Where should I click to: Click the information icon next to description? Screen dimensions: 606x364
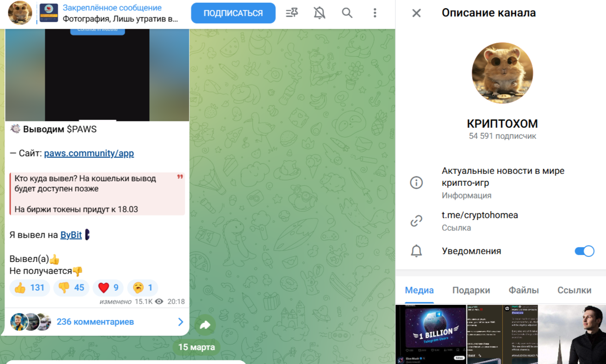[x=417, y=183]
